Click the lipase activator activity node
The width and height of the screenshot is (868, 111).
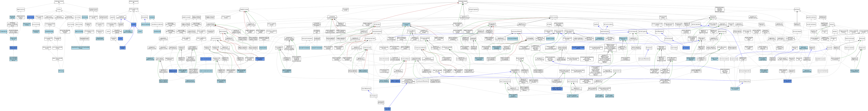click(100, 32)
